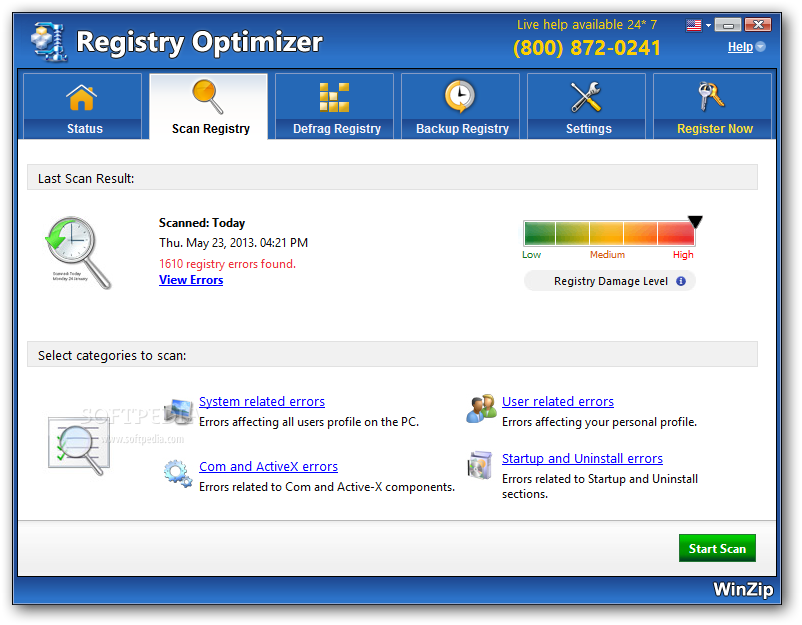Viewport: 802px width, 625px height.
Task: Click the 'Scanned: Today' text
Action: point(202,223)
